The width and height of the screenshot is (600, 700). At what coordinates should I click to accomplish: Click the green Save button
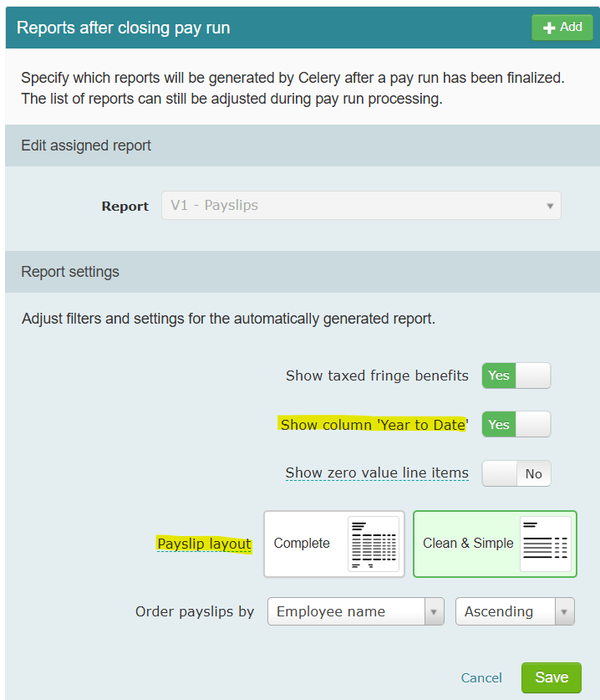(552, 677)
